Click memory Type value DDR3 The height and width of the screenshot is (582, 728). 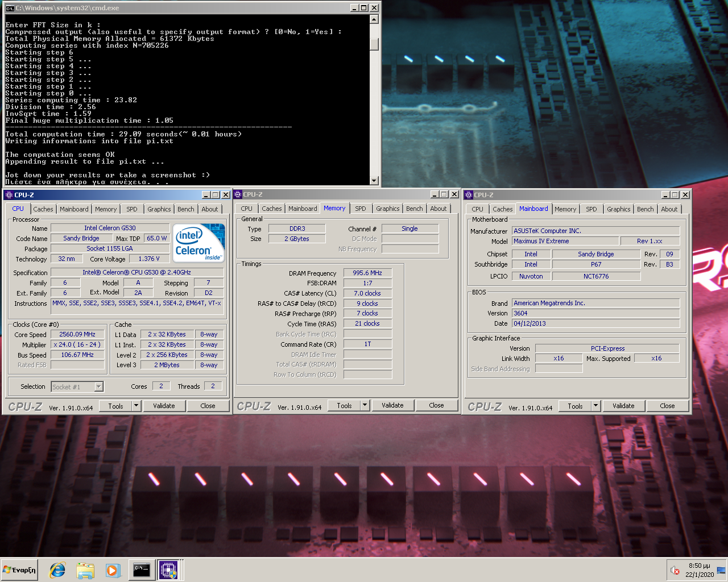click(x=297, y=228)
